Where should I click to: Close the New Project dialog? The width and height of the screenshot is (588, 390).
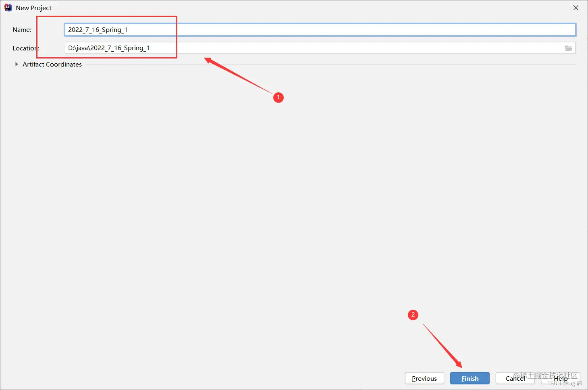(x=576, y=8)
